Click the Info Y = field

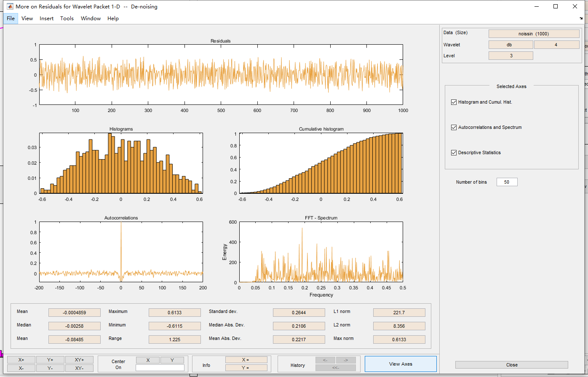pos(246,368)
